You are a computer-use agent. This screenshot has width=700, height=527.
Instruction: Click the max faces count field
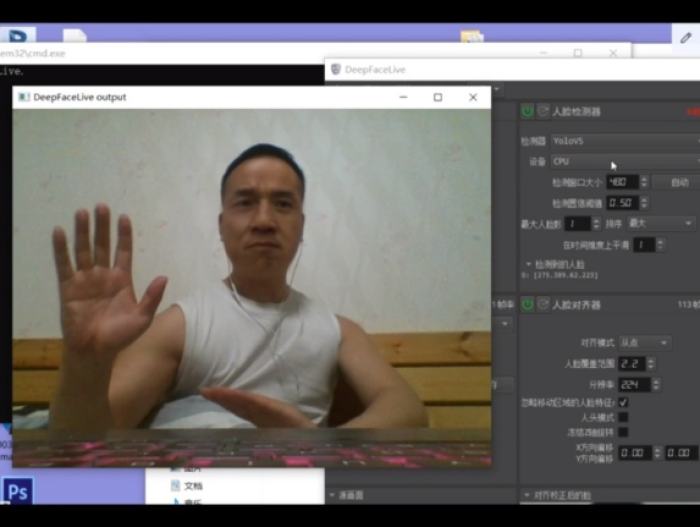(578, 223)
